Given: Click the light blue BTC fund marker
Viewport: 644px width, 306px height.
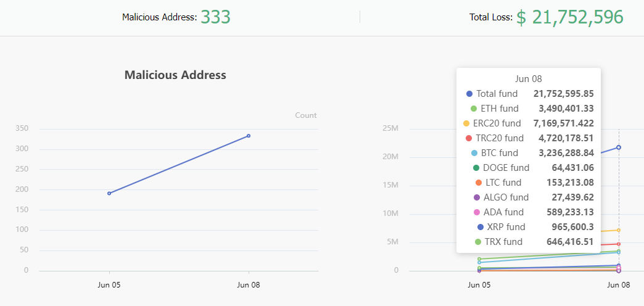Looking at the screenshot, I should click(x=474, y=153).
